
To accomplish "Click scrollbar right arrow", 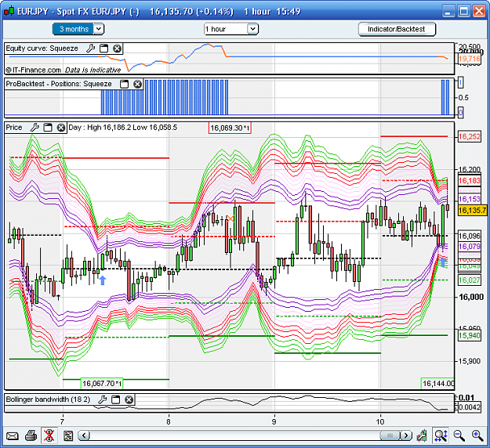I will (406, 435).
